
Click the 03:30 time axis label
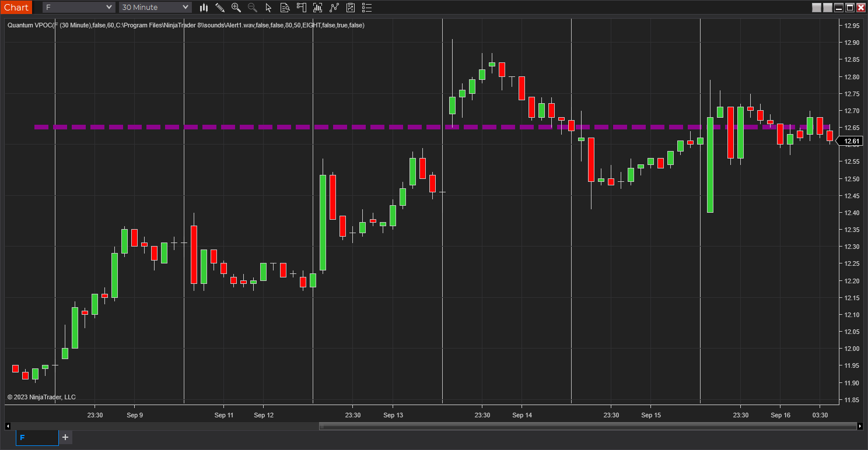tap(820, 415)
